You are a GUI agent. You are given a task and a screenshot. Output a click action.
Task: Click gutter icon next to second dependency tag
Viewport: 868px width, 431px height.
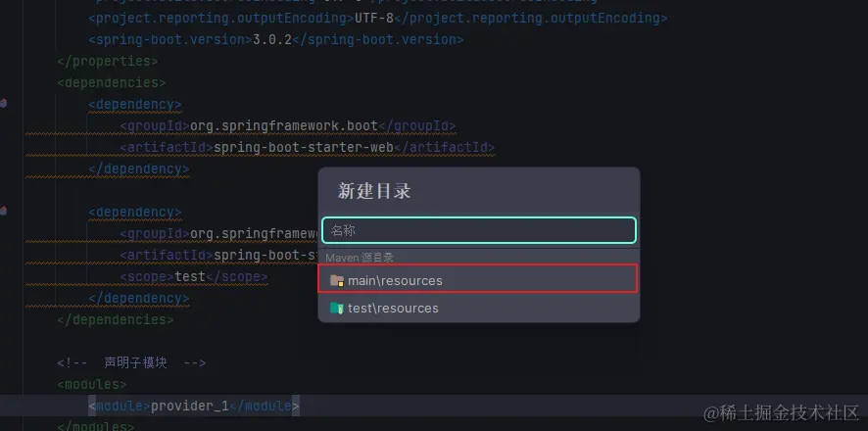click(x=3, y=211)
